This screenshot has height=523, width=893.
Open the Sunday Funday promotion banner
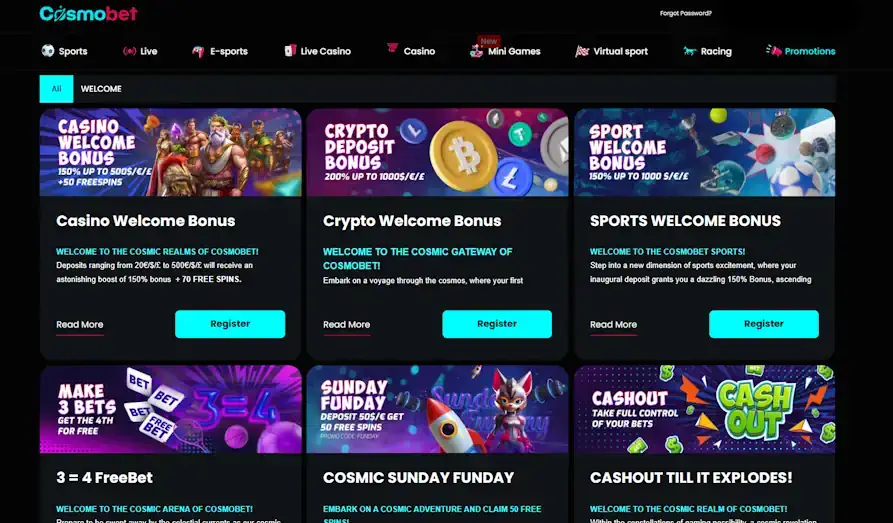[x=437, y=409]
